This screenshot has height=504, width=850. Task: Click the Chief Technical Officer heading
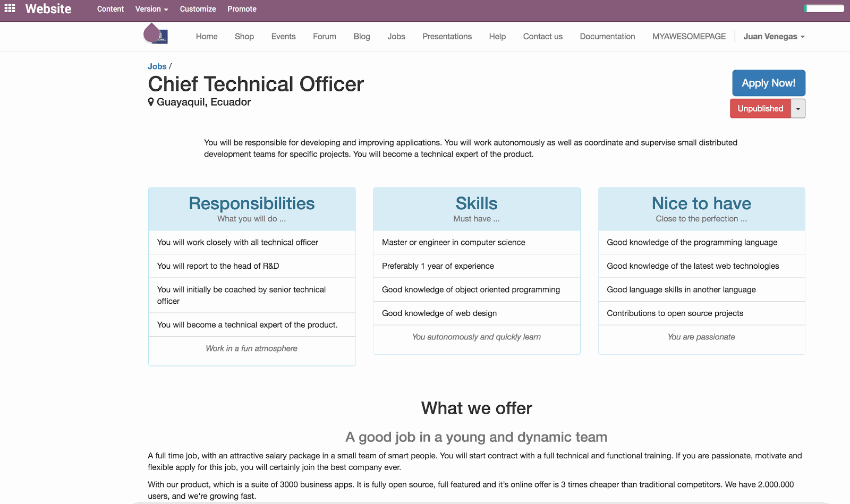[256, 84]
